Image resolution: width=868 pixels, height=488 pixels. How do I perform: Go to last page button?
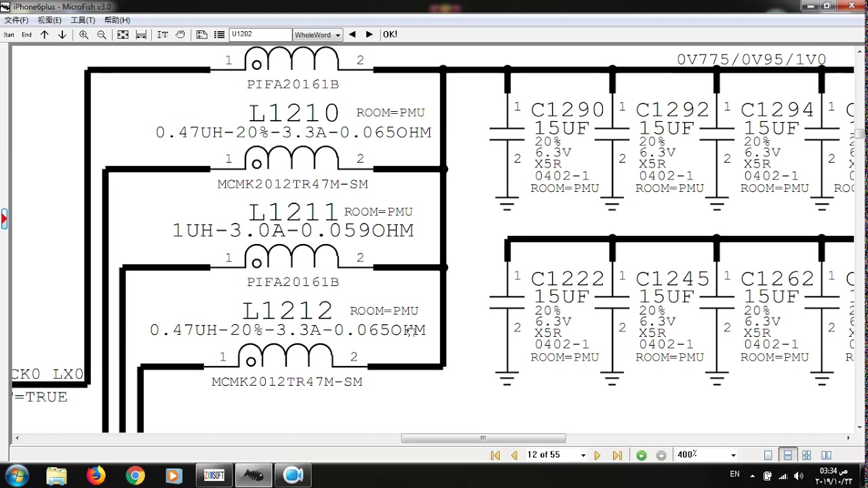click(617, 455)
